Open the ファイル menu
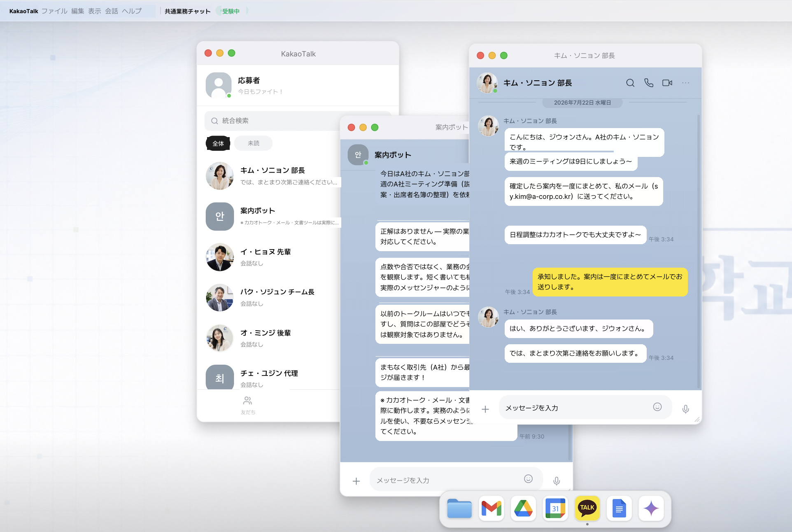The width and height of the screenshot is (792, 532). point(54,11)
